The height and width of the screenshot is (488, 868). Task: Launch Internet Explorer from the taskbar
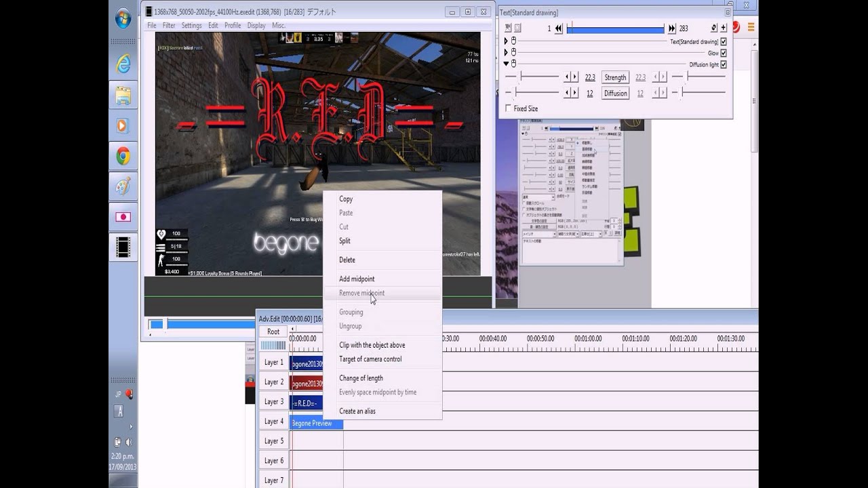click(123, 64)
